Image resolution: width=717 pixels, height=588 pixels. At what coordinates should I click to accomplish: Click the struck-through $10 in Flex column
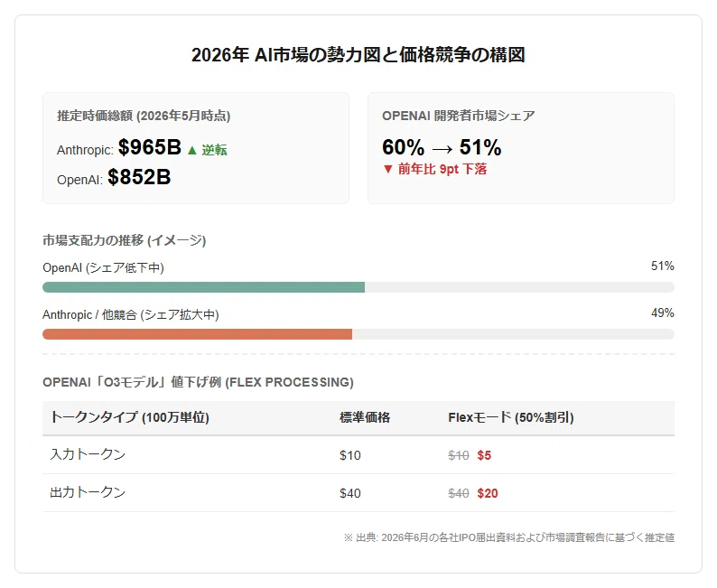point(459,455)
